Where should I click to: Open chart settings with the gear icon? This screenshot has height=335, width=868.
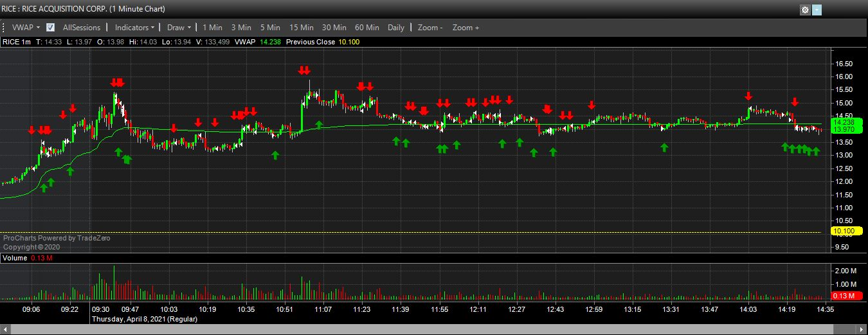tap(805, 10)
